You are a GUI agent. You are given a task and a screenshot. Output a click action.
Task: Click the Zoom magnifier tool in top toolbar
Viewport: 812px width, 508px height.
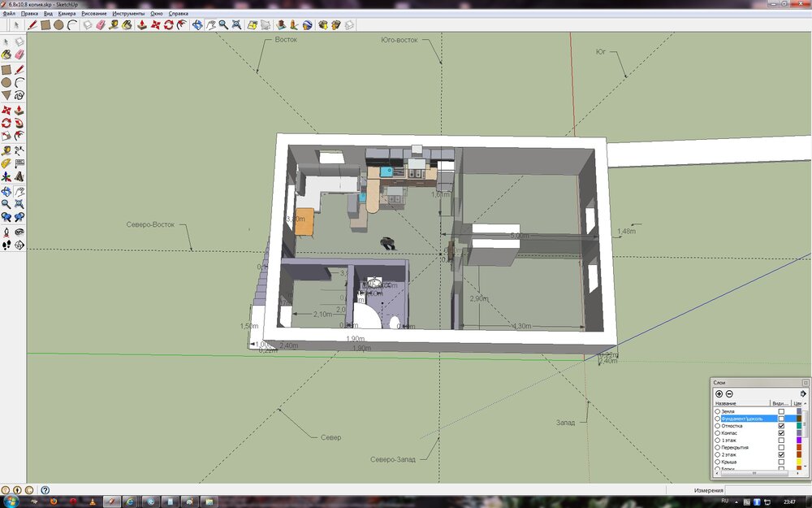click(222, 25)
